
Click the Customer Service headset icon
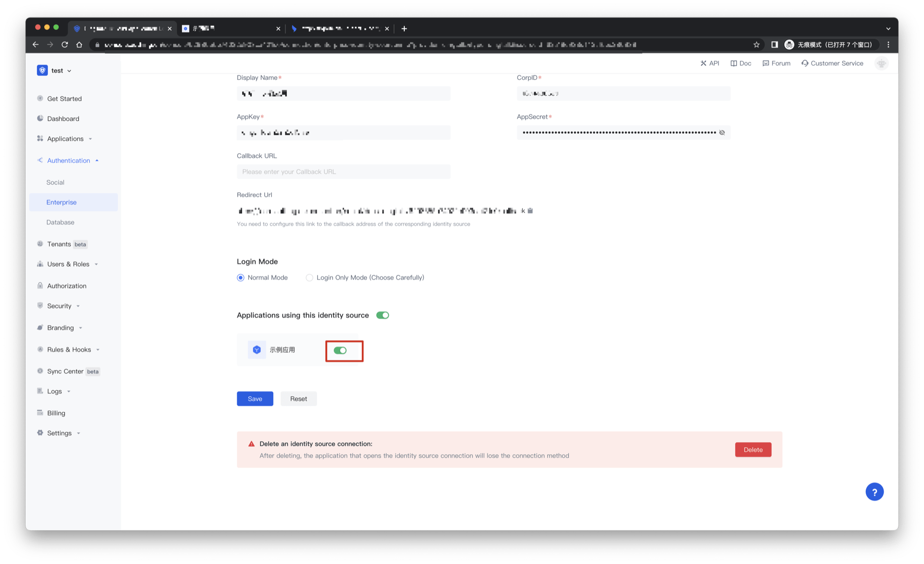[805, 63]
